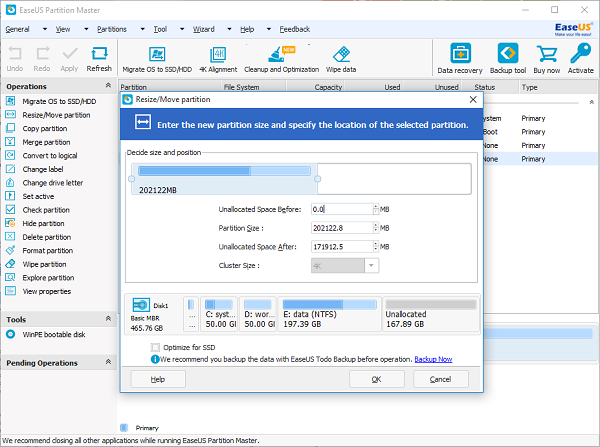Open WinPE bootable disk tool
600x447 pixels.
(54, 334)
